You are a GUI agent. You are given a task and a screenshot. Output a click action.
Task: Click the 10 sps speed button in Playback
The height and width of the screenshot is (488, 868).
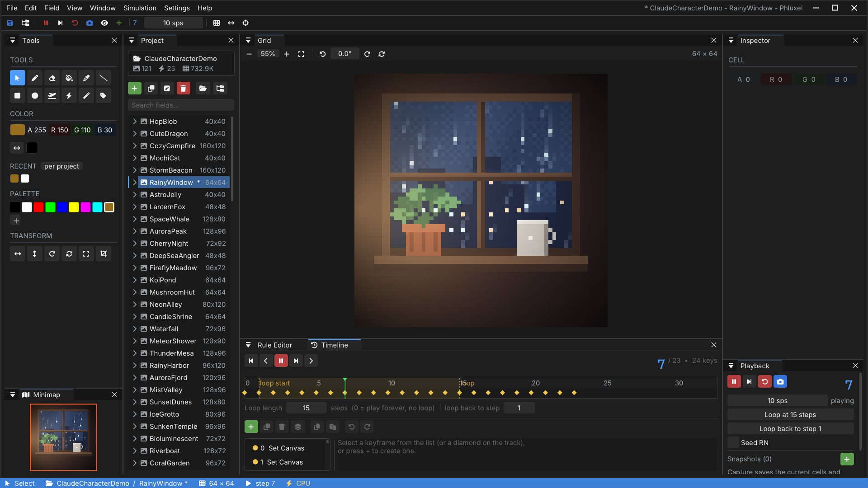[x=778, y=401]
